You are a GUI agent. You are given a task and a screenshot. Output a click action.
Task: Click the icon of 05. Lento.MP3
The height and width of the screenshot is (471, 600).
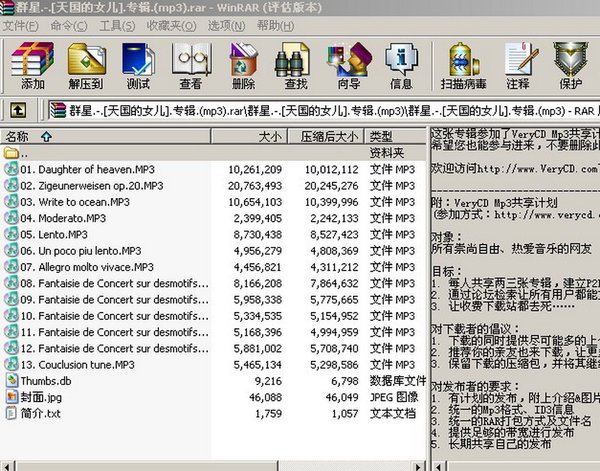coord(11,234)
